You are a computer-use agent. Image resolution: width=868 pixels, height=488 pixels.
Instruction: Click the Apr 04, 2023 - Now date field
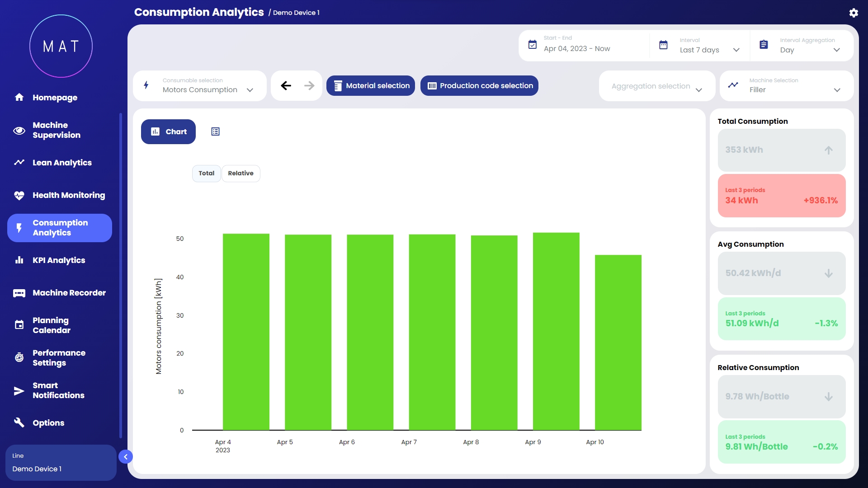pos(577,49)
